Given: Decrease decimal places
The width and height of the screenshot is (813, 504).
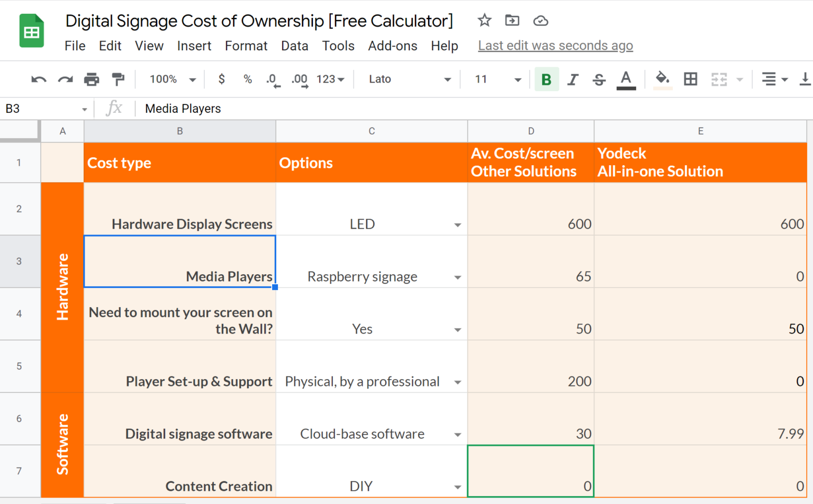Looking at the screenshot, I should [x=272, y=79].
